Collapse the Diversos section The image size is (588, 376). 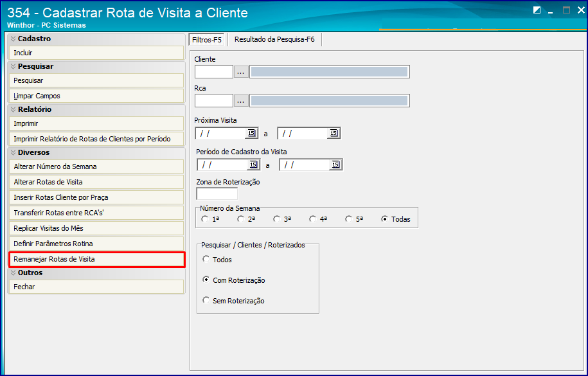(13, 153)
